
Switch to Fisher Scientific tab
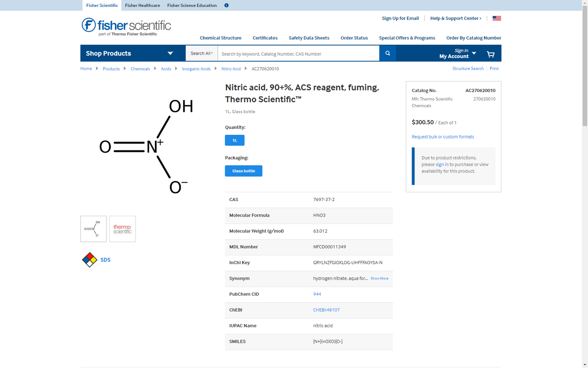102,6
